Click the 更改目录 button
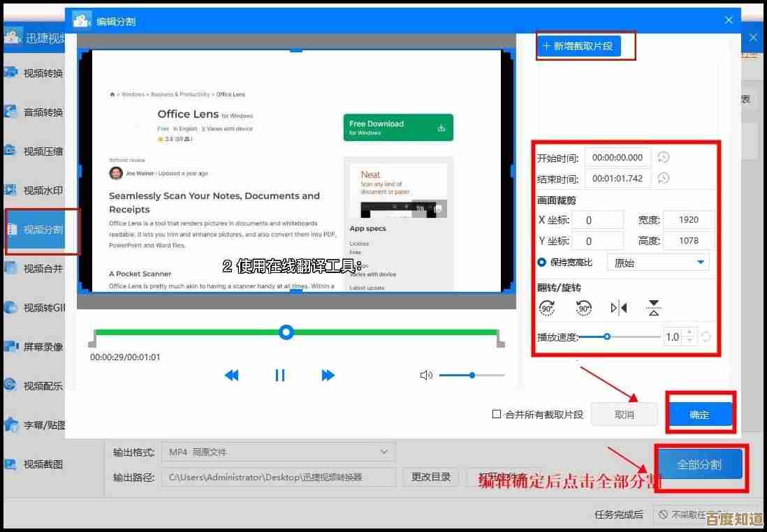Image resolution: width=767 pixels, height=532 pixels. click(x=430, y=477)
